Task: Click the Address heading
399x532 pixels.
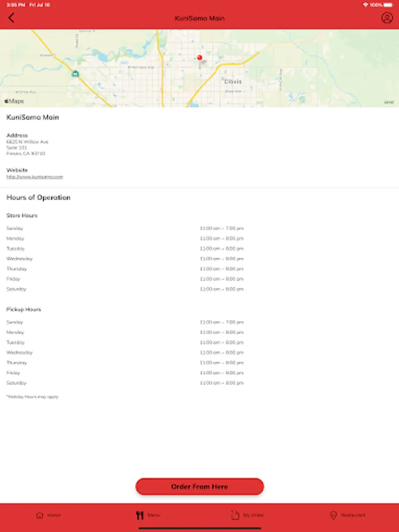Action: (17, 135)
